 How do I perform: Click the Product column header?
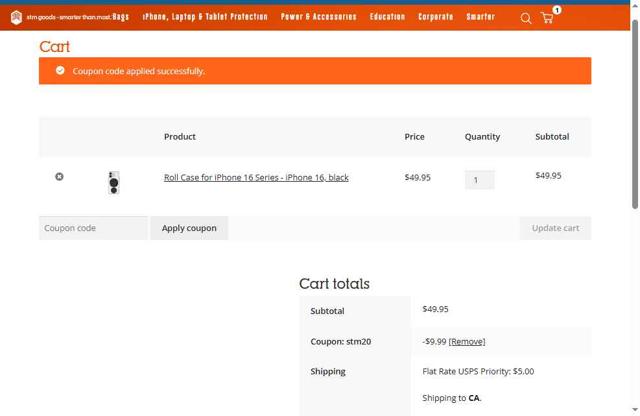coord(180,137)
